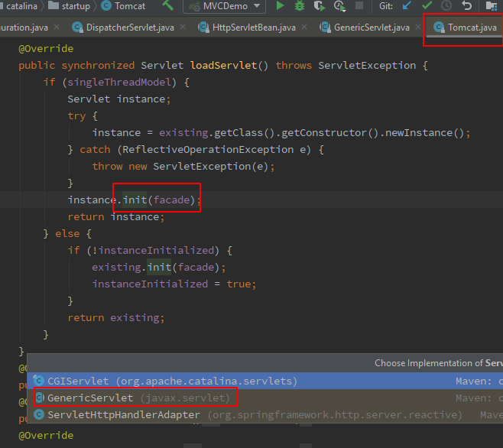This screenshot has width=503, height=448.
Task: Choose GenericServlet (javax.servlet) implementation
Action: tap(265, 398)
